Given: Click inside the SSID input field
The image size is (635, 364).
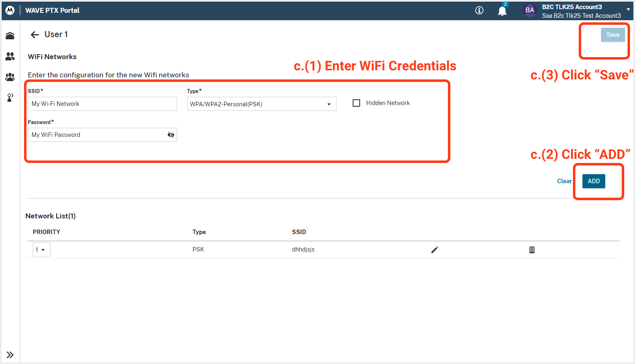Looking at the screenshot, I should coord(102,103).
